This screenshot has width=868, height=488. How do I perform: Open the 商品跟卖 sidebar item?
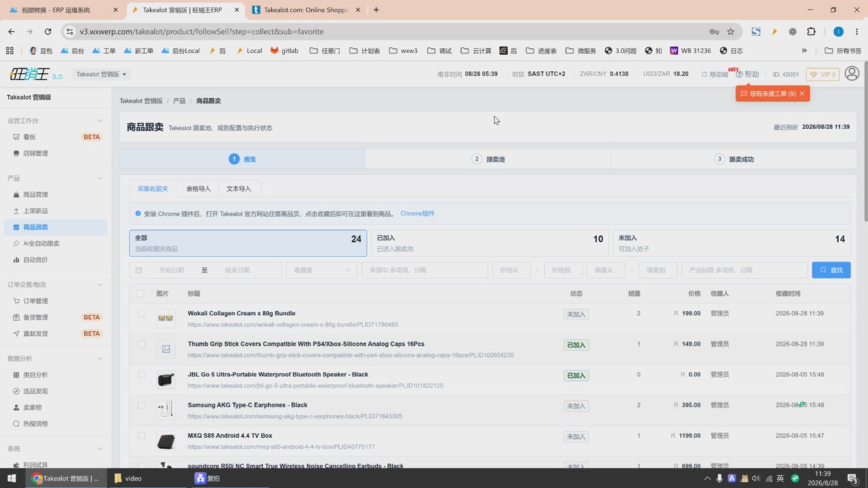(56, 227)
